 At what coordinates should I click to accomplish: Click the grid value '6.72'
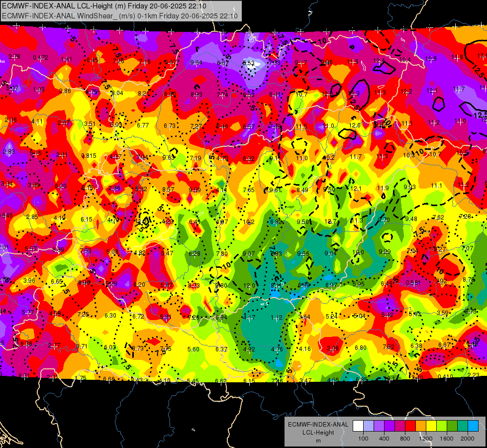138,316
